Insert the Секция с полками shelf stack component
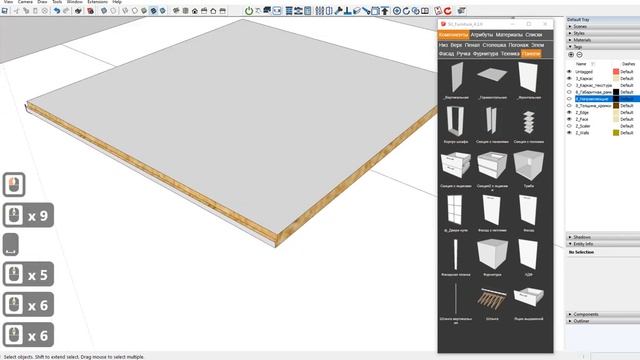This screenshot has height=360, width=640. coord(528,124)
